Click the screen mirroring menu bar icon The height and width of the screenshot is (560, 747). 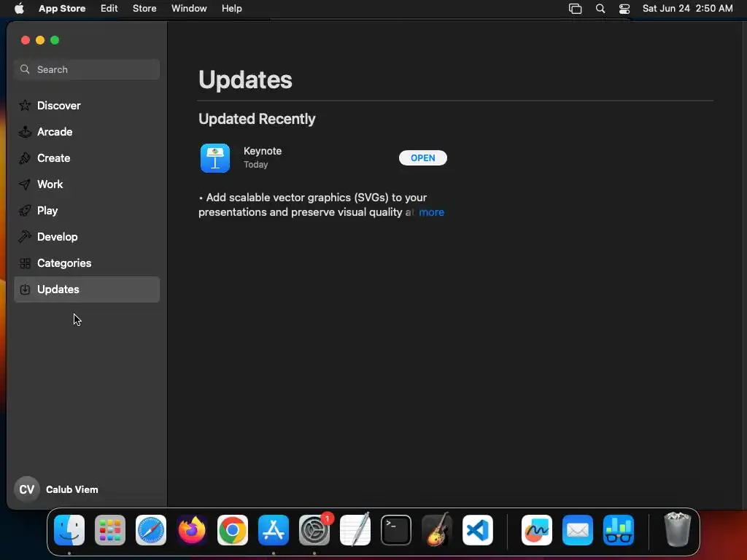click(575, 9)
